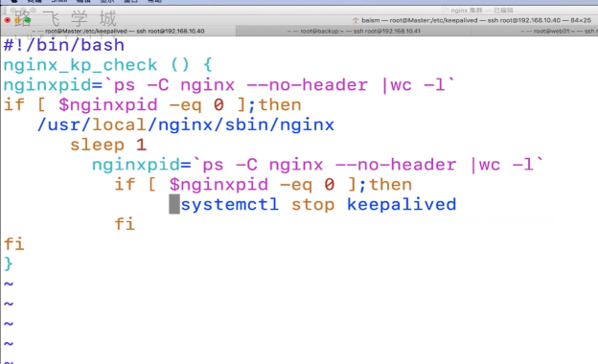The image size is (598, 364).
Task: Click the indented inner 'fi' line
Action: (x=125, y=224)
